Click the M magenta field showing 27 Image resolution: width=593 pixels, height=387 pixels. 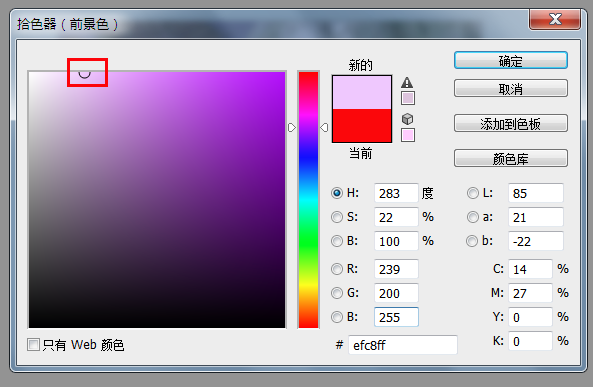[530, 293]
